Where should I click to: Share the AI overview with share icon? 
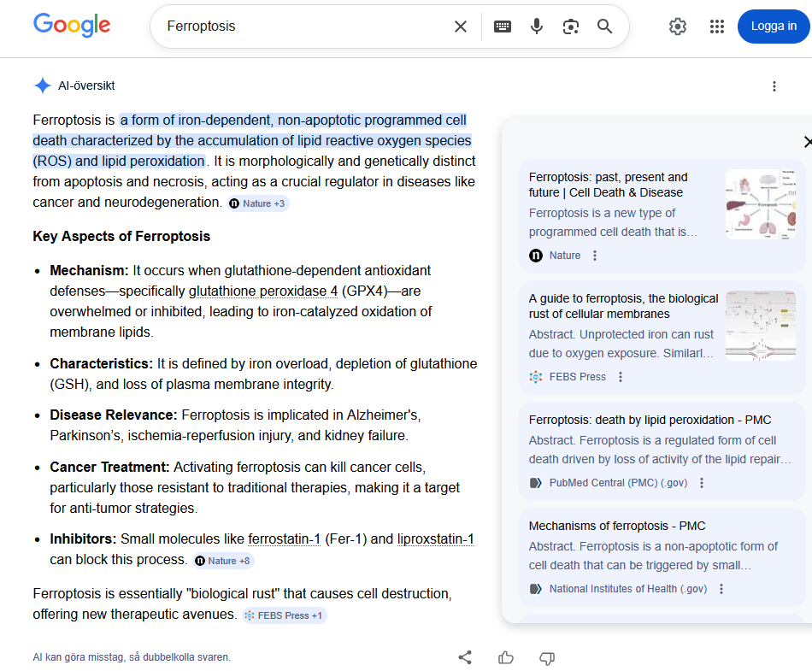click(x=465, y=657)
